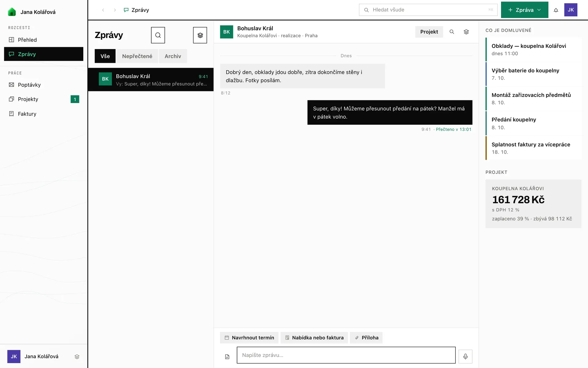Click the layers icon in conversation header

point(466,32)
